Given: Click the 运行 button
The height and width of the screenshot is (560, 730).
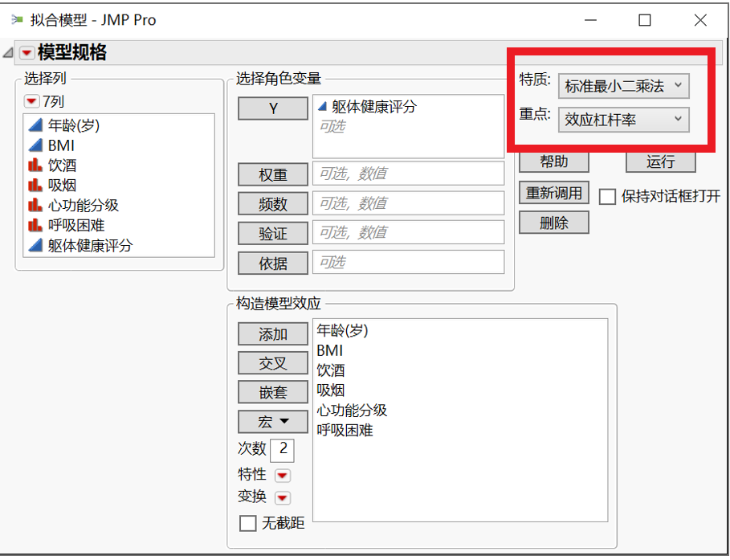Looking at the screenshot, I should click(660, 161).
